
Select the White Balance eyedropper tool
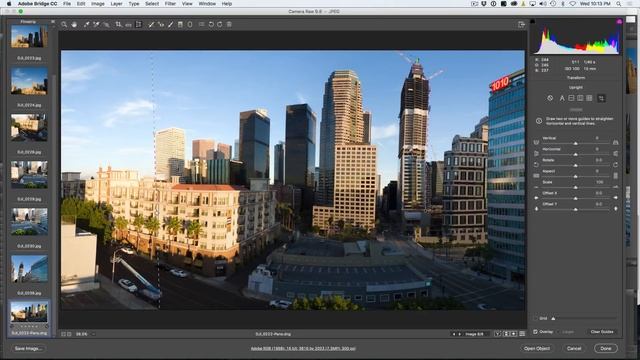click(87, 24)
